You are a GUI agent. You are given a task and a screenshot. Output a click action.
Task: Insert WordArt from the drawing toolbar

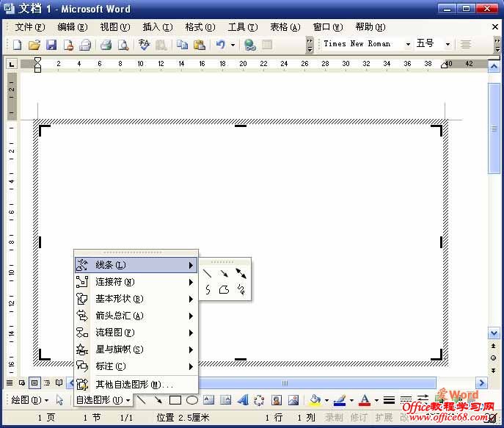click(243, 400)
